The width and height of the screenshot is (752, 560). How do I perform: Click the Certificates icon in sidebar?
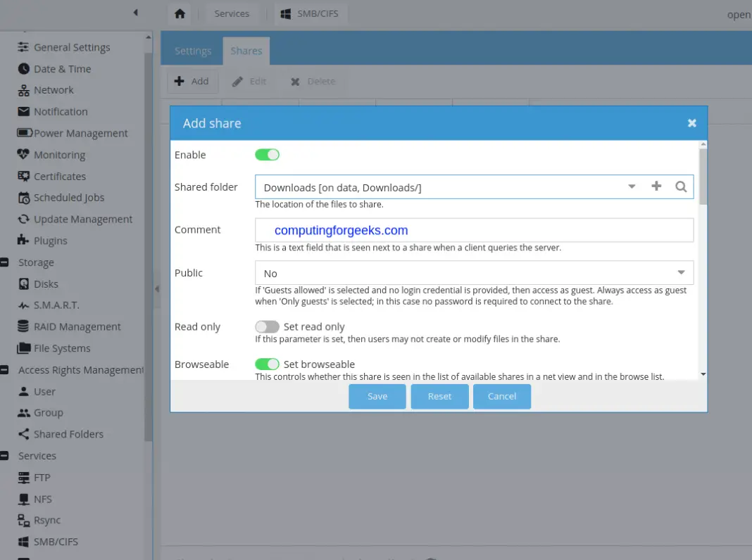24,177
